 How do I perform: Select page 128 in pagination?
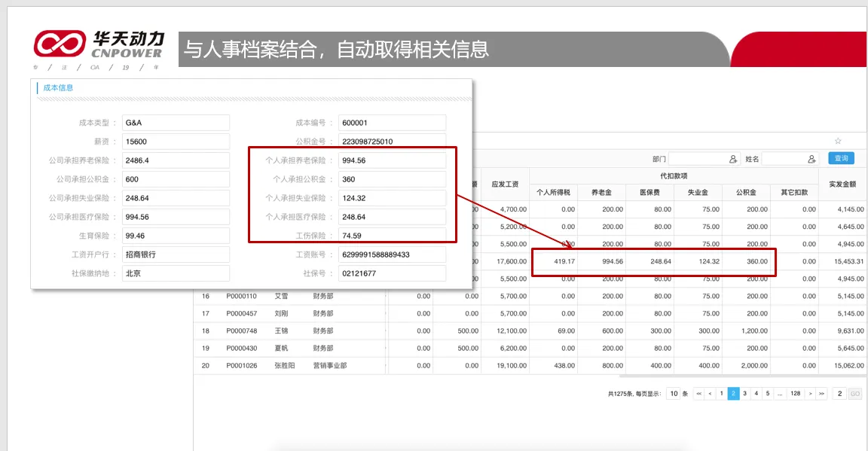pyautogui.click(x=795, y=394)
